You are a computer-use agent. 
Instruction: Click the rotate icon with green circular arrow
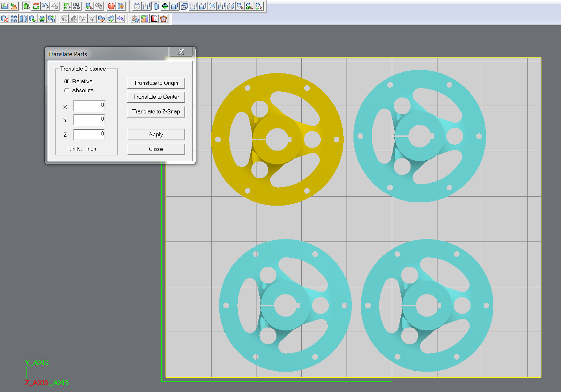pos(36,6)
